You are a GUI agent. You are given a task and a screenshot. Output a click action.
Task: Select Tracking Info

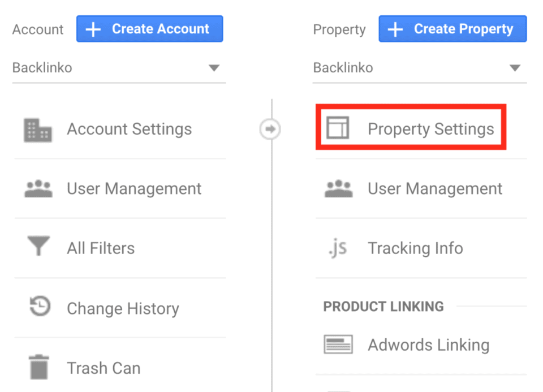point(415,248)
